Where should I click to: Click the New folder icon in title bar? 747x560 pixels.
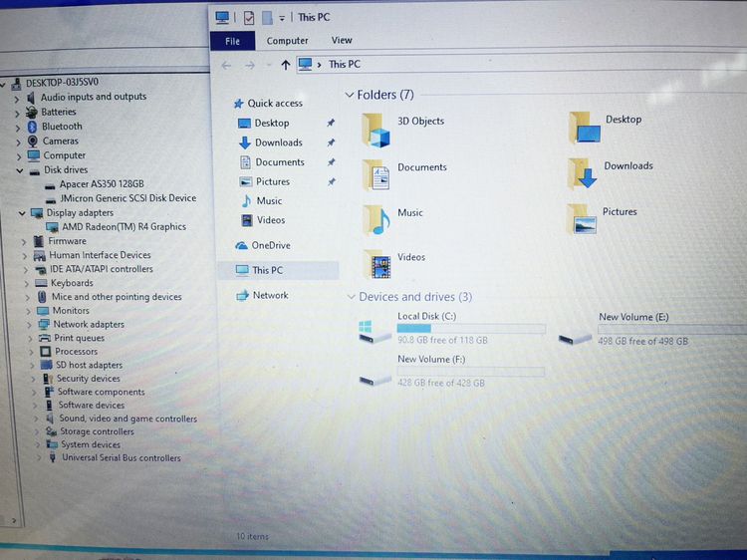click(267, 18)
